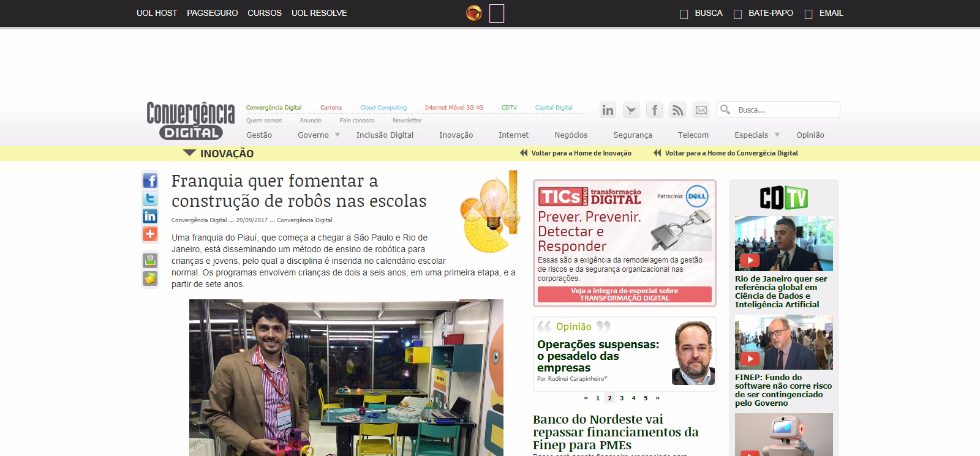
Task: Click the lightbulb innovation illustration
Action: pos(490,211)
